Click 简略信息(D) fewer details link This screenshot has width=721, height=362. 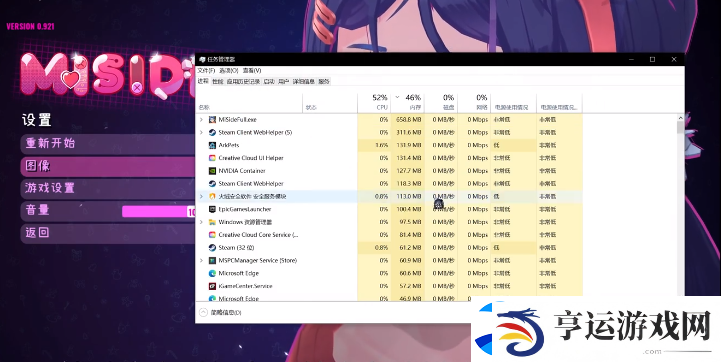point(226,313)
